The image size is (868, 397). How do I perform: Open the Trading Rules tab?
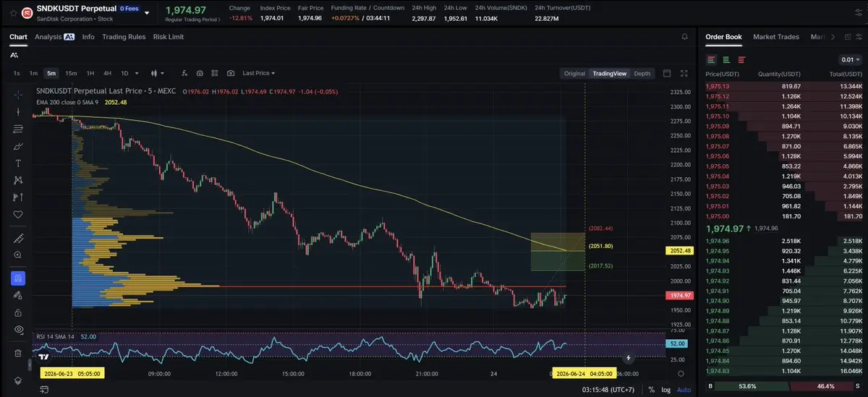click(124, 36)
